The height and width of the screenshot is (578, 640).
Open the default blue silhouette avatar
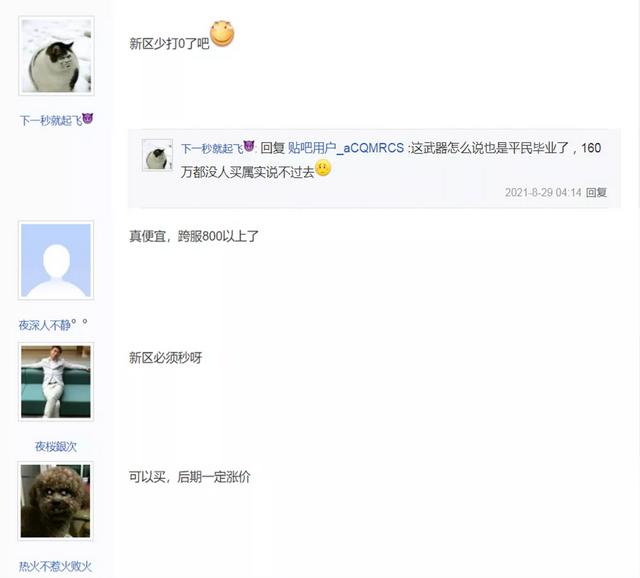tap(56, 260)
